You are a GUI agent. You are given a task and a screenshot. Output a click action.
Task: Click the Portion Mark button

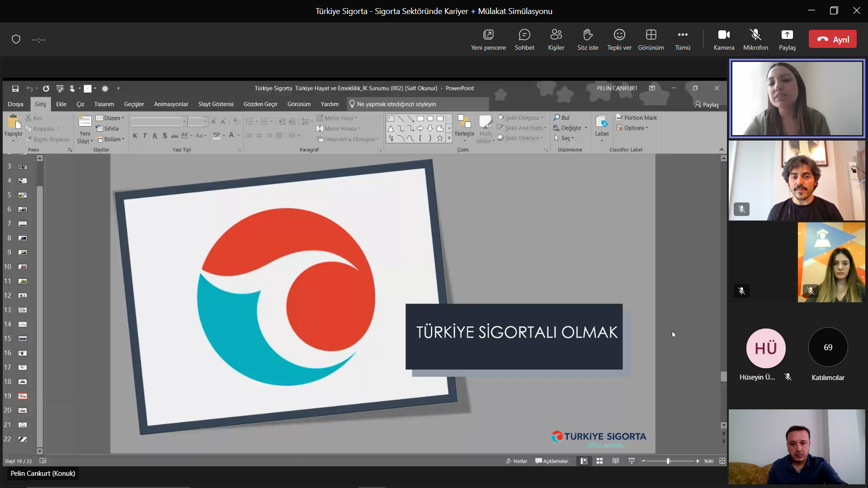[637, 117]
